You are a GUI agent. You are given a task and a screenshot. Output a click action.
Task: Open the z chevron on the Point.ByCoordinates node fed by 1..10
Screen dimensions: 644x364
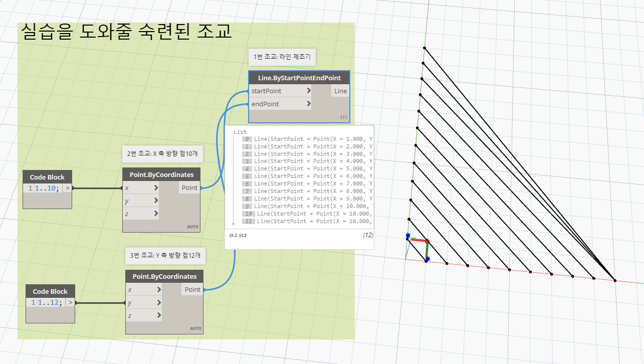click(x=156, y=214)
